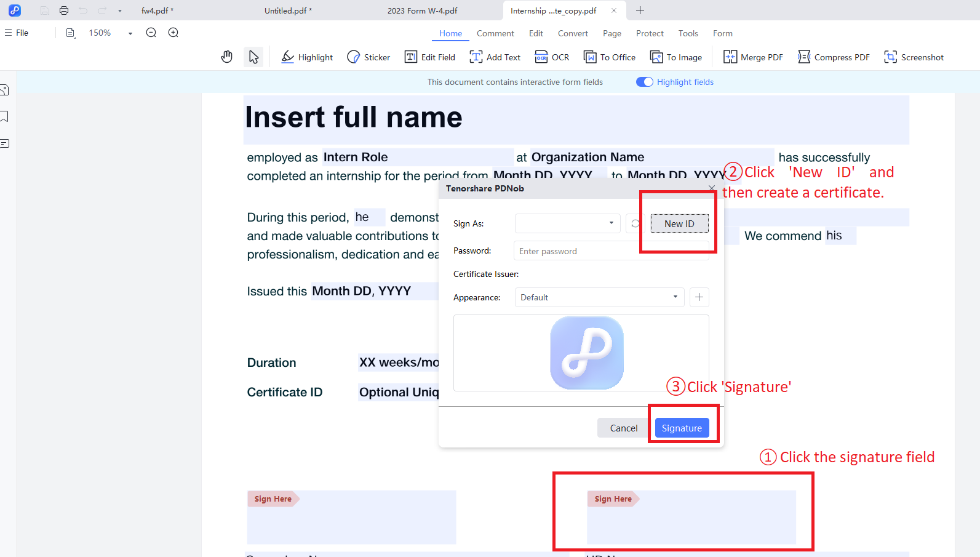Screen dimensions: 980x557
Task: Expand the Appearance Default dropdown
Action: [600, 297]
